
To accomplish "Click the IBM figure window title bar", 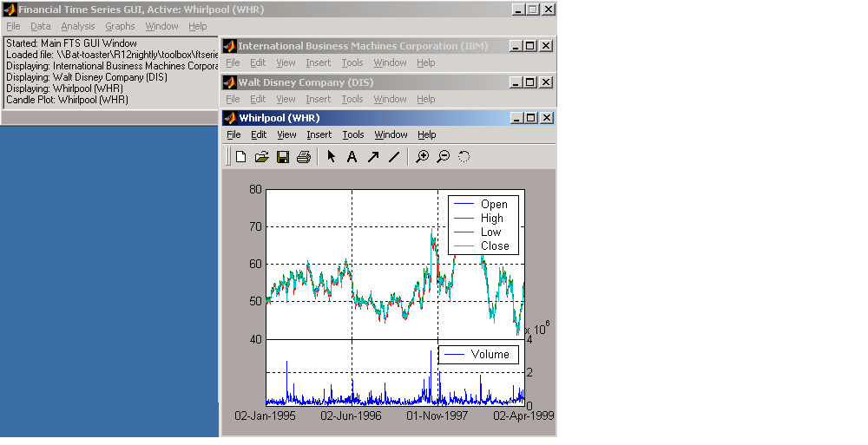I will tap(365, 46).
